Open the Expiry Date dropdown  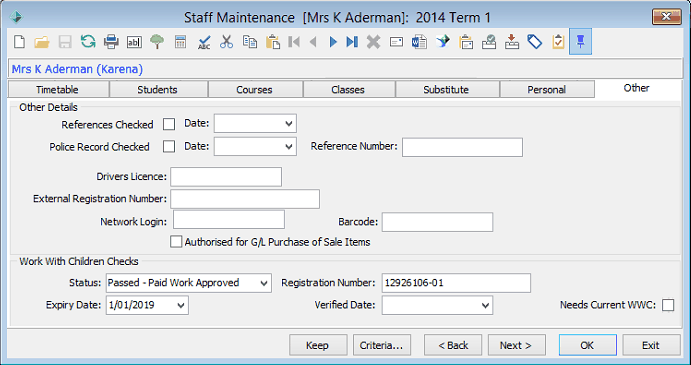click(181, 305)
